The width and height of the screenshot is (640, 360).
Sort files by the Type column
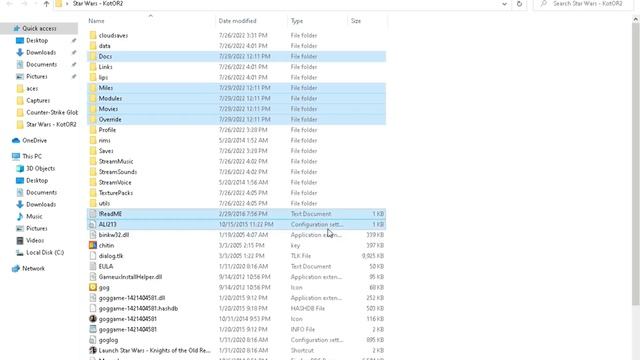pyautogui.click(x=297, y=21)
